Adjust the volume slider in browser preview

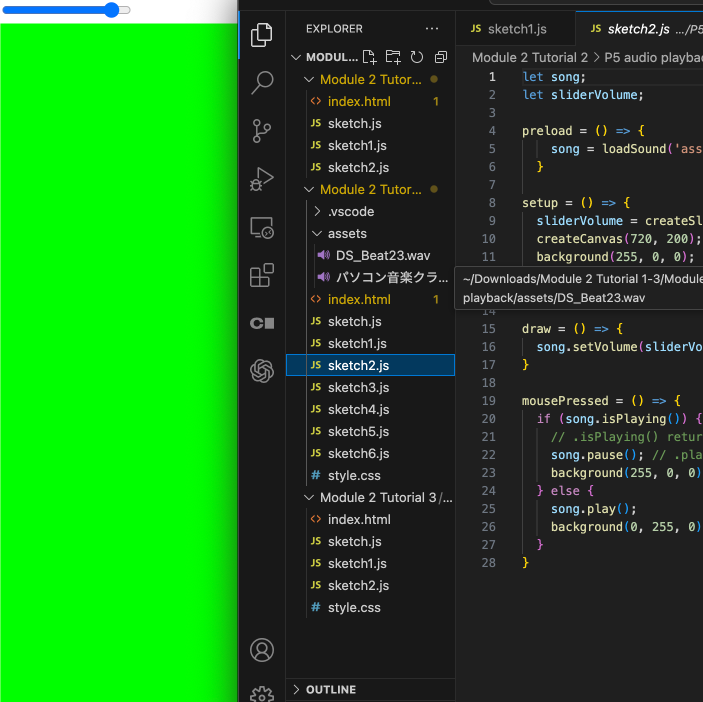point(66,10)
